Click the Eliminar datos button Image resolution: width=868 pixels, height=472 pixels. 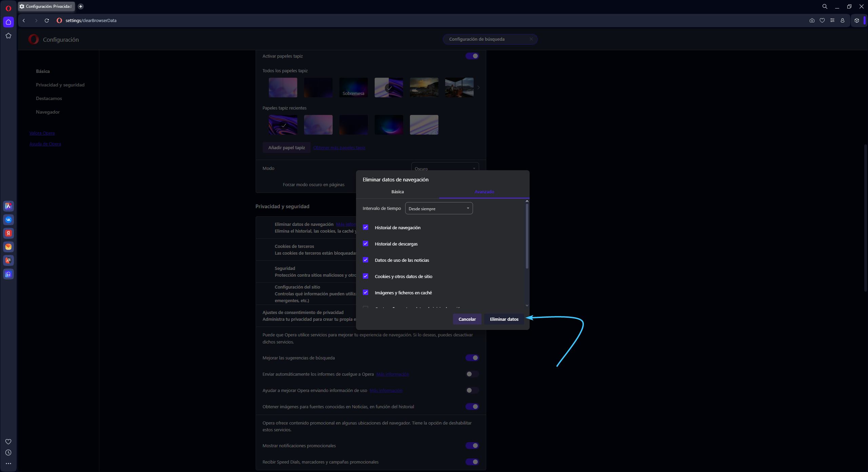pos(504,319)
